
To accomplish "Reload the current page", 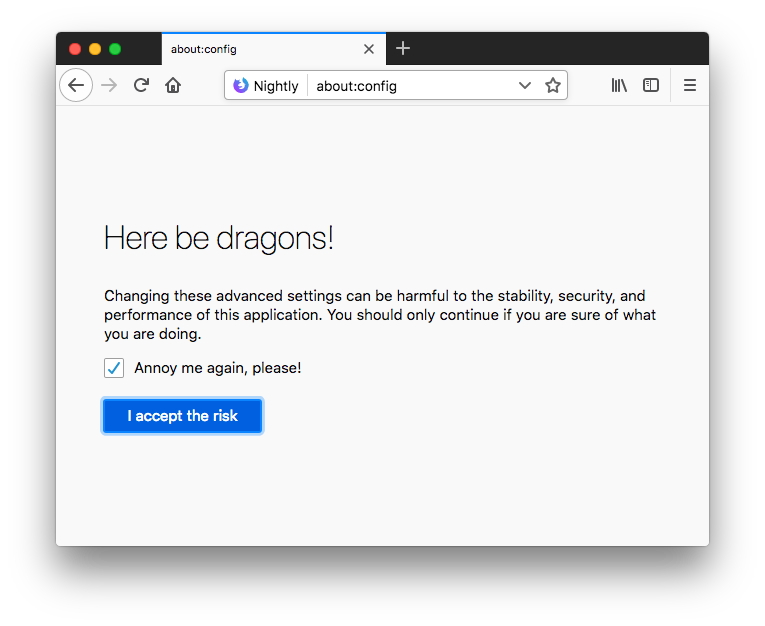I will point(141,85).
